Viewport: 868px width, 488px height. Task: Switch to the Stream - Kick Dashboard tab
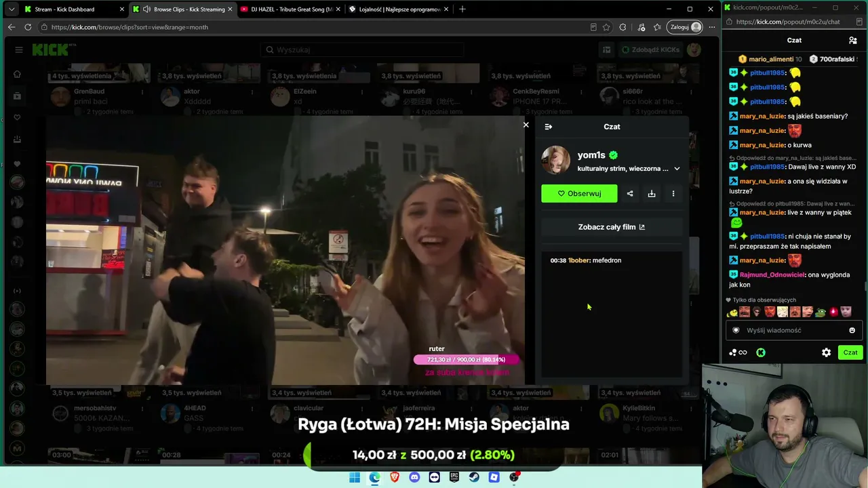(74, 9)
